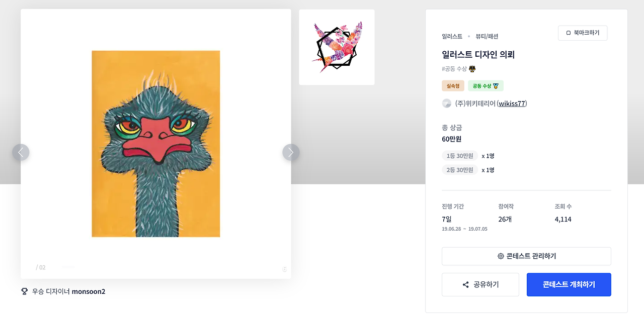644x317 pixels.
Task: Click the 실속형 orange badge
Action: pyautogui.click(x=453, y=86)
